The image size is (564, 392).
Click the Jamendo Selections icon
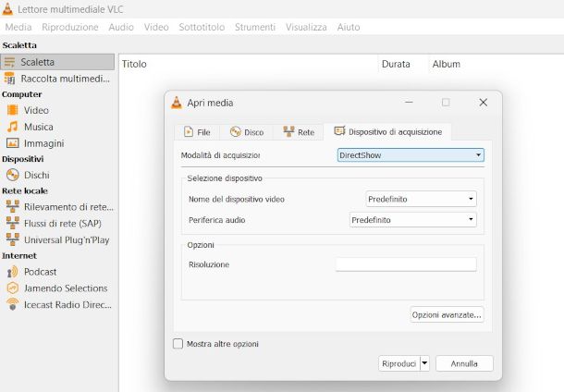(x=13, y=288)
